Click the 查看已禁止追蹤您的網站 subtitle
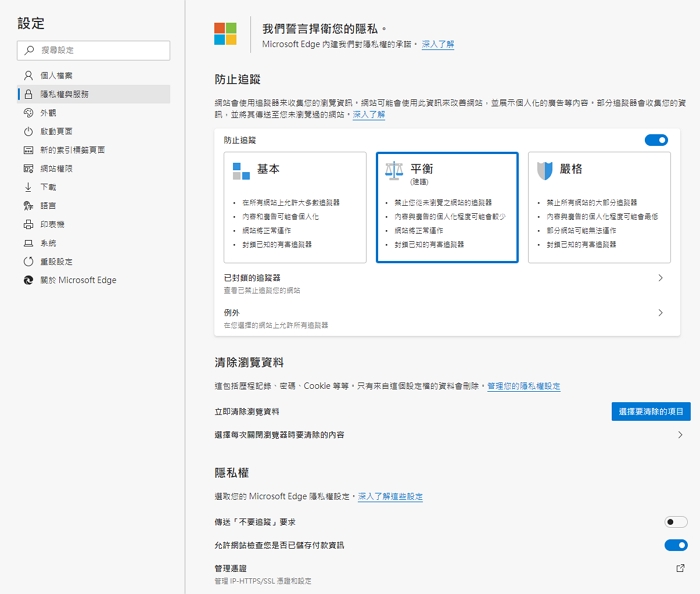This screenshot has width=700, height=594. [x=262, y=291]
